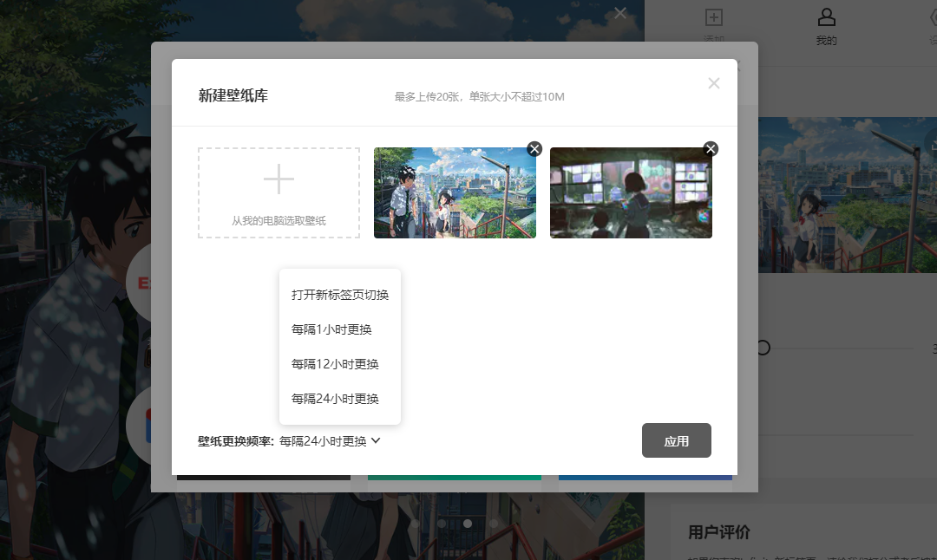Image resolution: width=937 pixels, height=560 pixels.
Task: Choose 每隔24小时更换 option
Action: 337,399
